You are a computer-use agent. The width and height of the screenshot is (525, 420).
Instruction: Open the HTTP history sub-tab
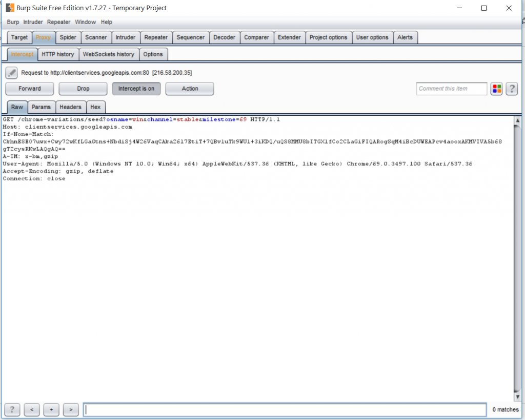tap(58, 54)
